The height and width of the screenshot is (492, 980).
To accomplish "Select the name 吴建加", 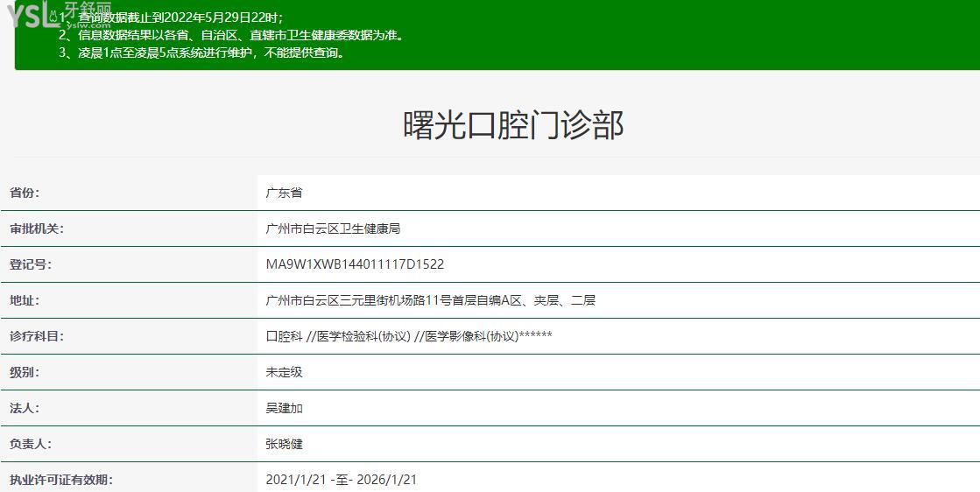I will point(284,408).
